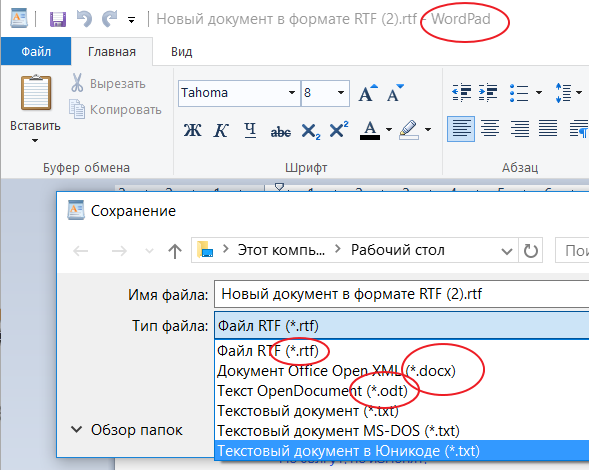
Task: Toggle italic К formatting
Action: coord(221,130)
